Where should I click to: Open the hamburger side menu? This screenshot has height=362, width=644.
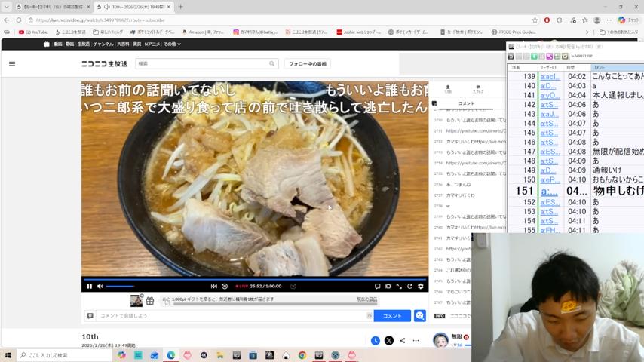coord(12,63)
